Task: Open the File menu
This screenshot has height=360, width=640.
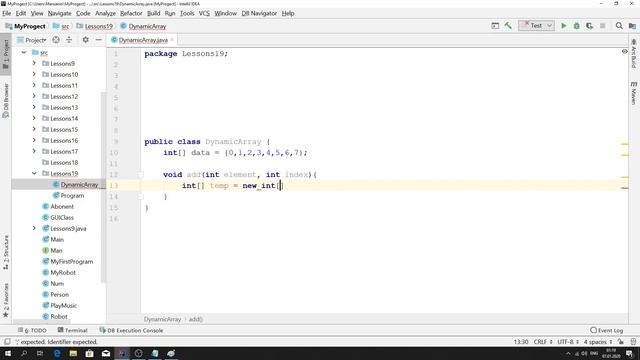Action: (7, 13)
